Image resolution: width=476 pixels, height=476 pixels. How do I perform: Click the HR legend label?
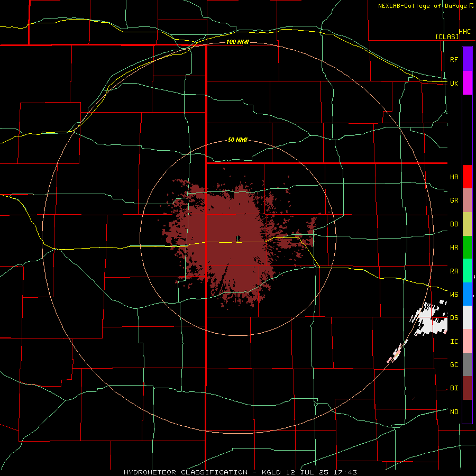pyautogui.click(x=454, y=248)
